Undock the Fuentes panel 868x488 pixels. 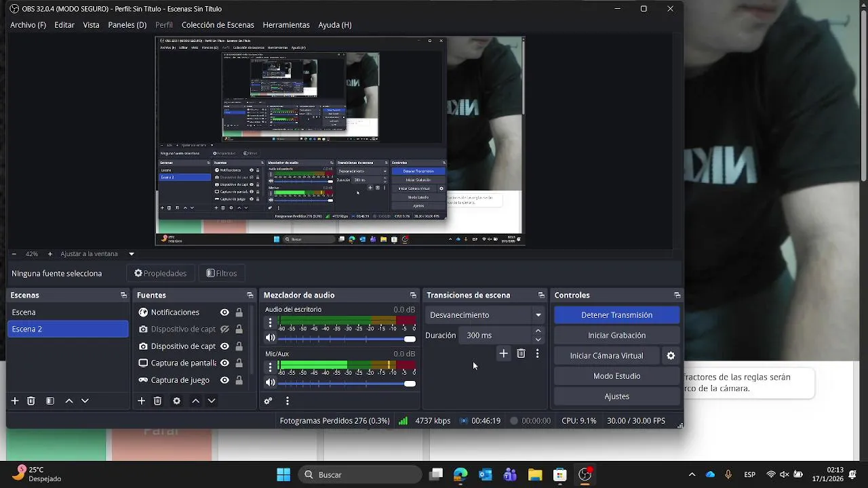(x=250, y=295)
